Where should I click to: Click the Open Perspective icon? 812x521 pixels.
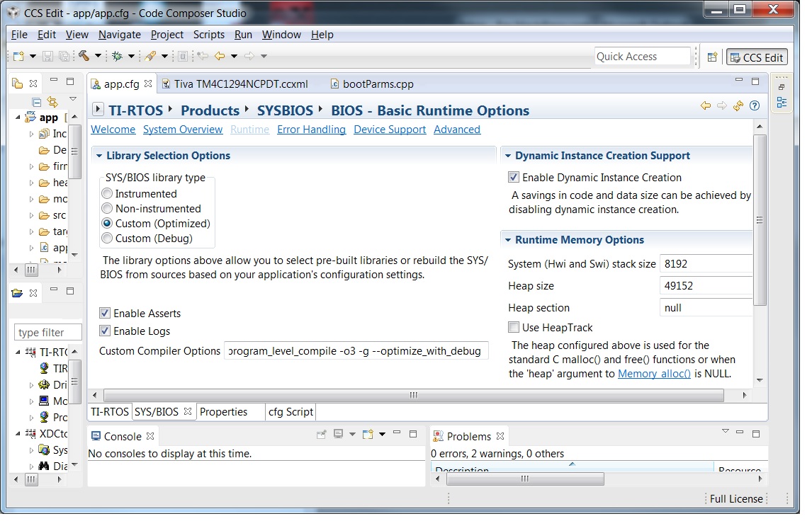point(713,57)
